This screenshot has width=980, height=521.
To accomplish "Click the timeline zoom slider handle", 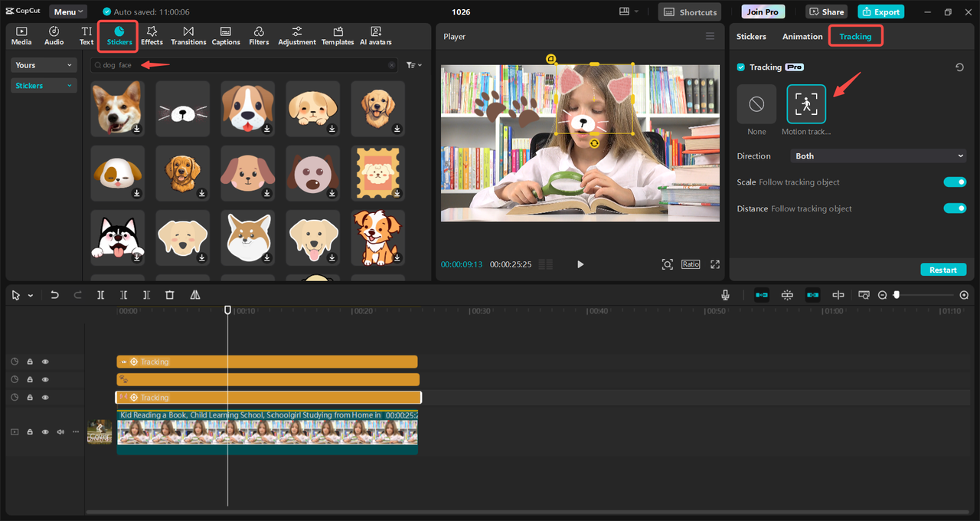I will tap(897, 295).
